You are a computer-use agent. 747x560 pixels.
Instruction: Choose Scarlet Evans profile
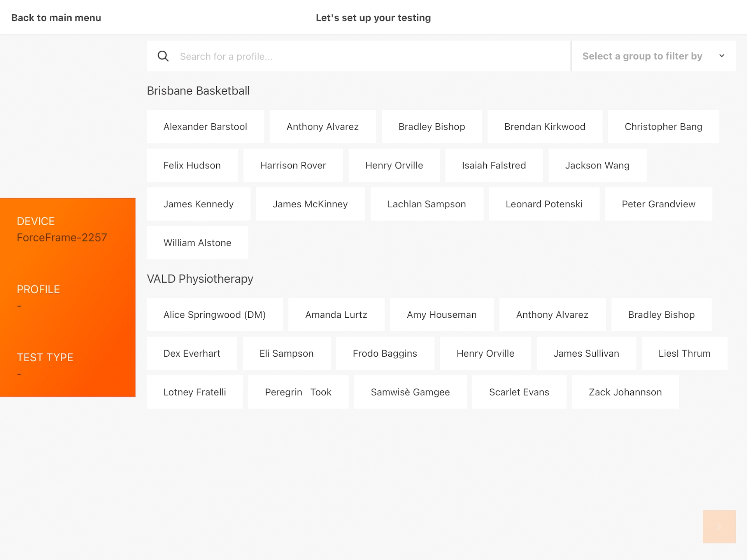click(x=519, y=392)
